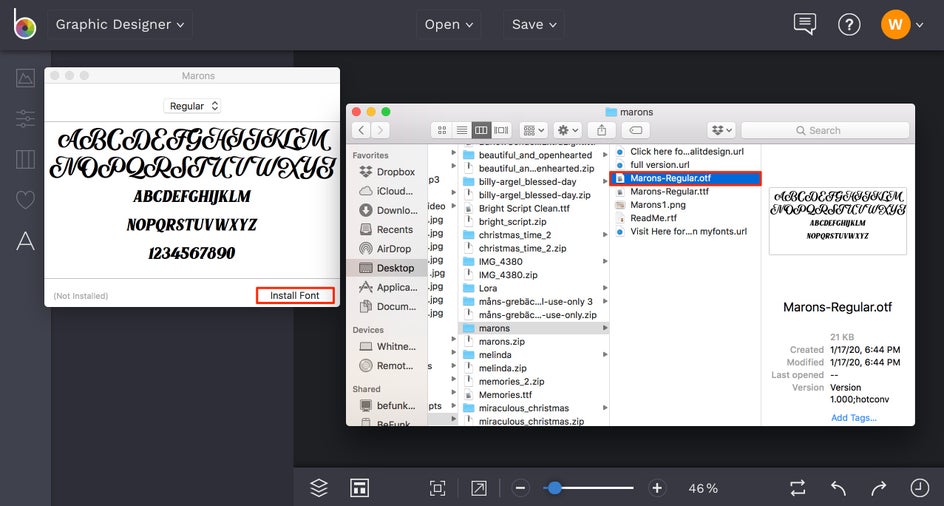
Task: Select Applications in Finder sidebar
Action: click(x=387, y=287)
